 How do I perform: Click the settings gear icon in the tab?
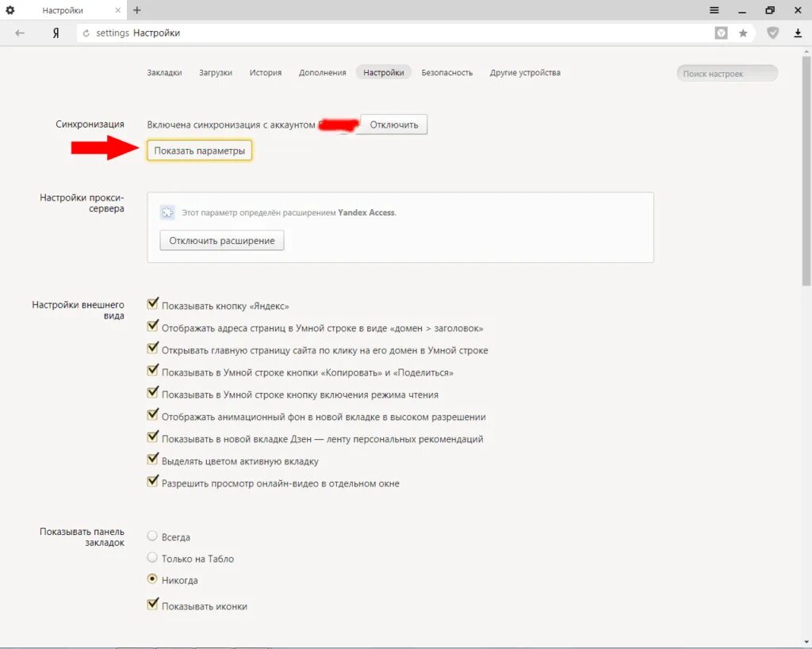pyautogui.click(x=10, y=10)
